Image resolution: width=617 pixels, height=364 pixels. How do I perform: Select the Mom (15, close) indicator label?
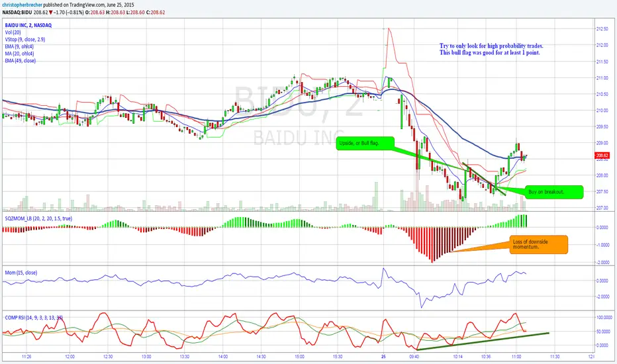coord(21,272)
